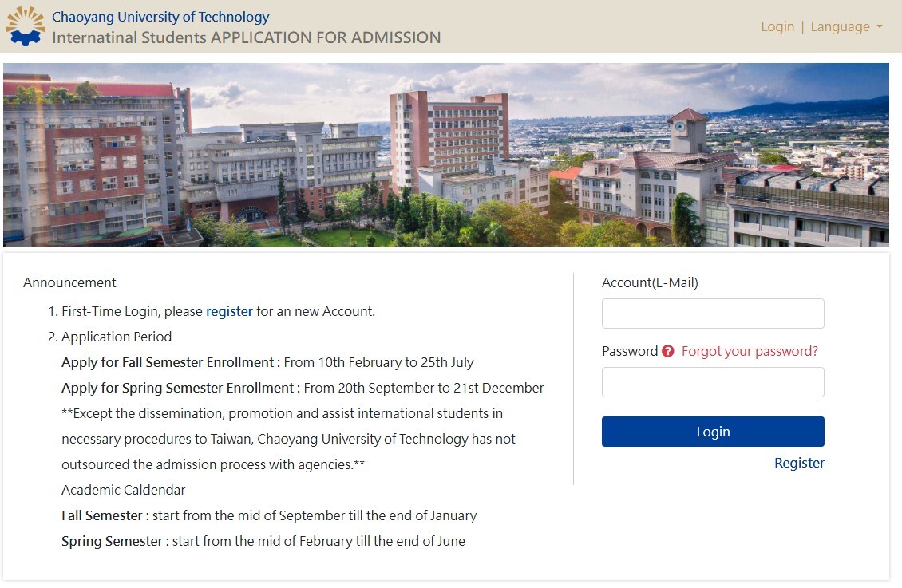Screen dimensions: 902x588
Task: Click the 'Announcement' heading
Action: (x=69, y=282)
